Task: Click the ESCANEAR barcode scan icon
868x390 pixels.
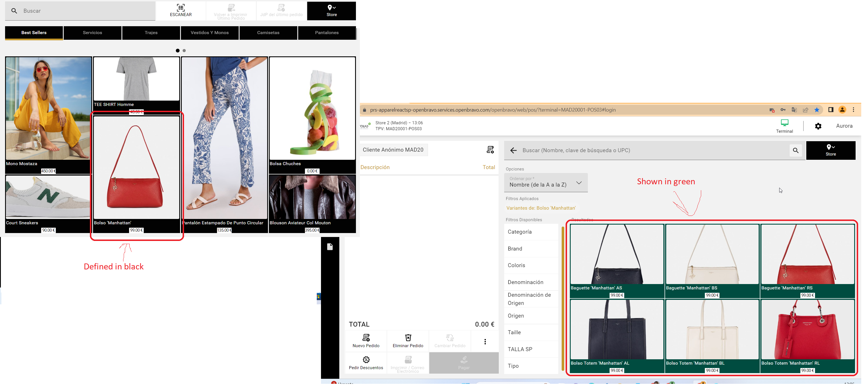Action: click(181, 8)
